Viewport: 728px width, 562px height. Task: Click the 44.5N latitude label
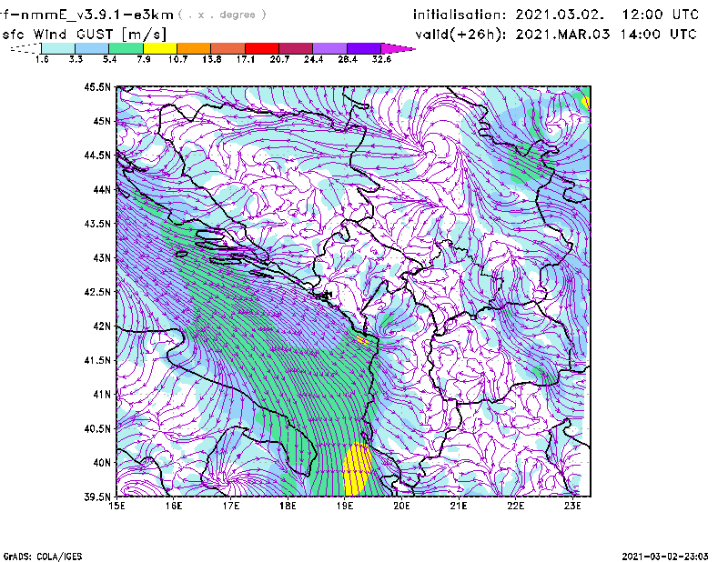coord(97,155)
